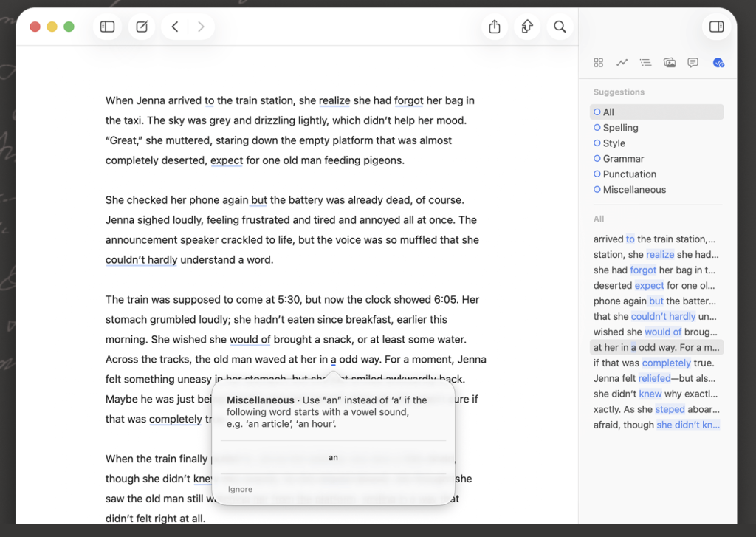
Task: Select the Punctuation suggestion filter
Action: [x=629, y=174]
